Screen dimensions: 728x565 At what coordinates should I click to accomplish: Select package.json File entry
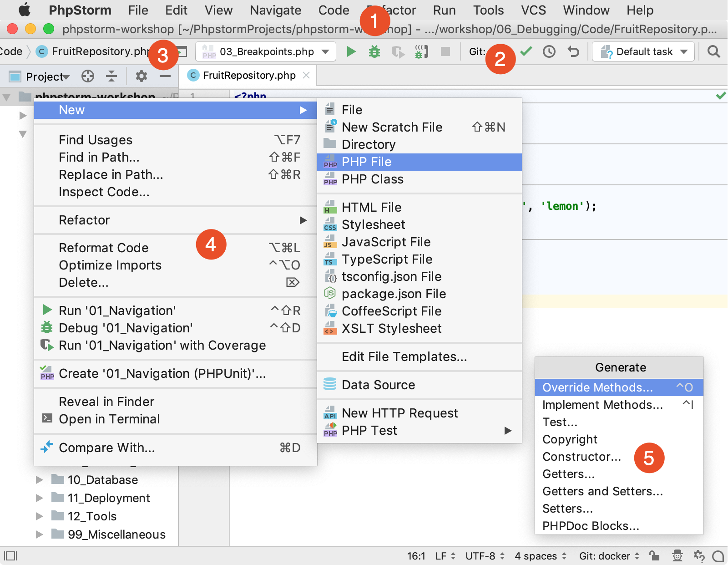pyautogui.click(x=420, y=294)
